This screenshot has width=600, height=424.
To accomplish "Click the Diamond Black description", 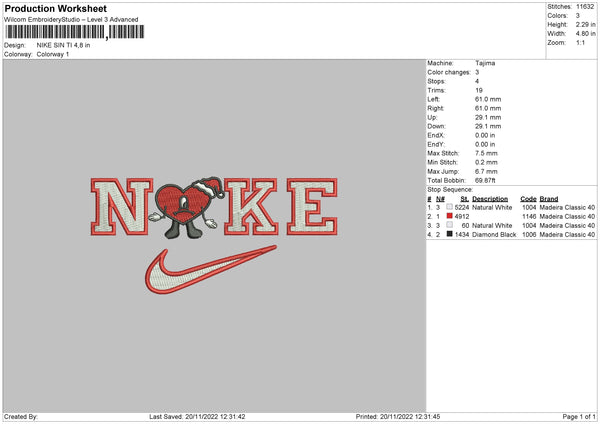I will coord(494,235).
